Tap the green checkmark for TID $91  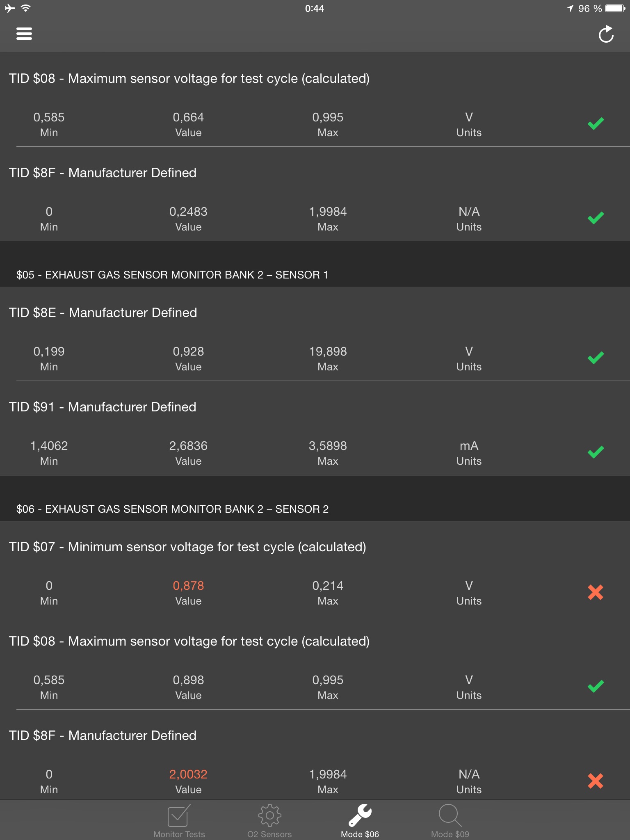[595, 452]
